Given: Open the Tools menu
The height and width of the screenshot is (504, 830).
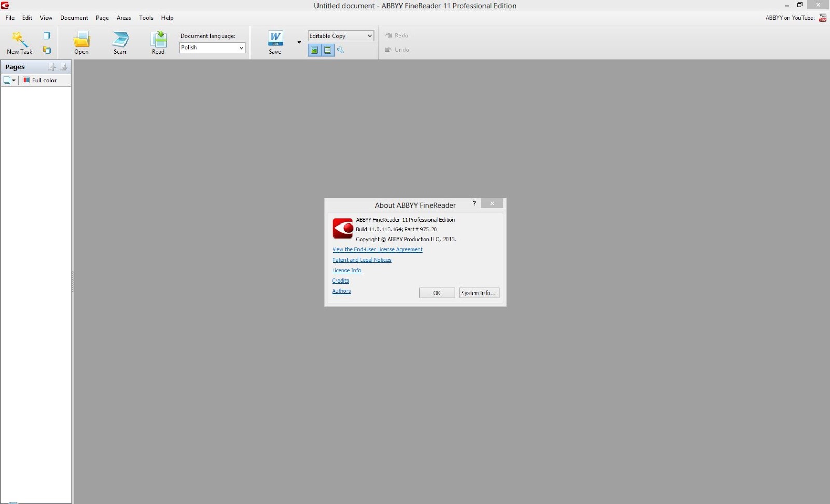Looking at the screenshot, I should (146, 18).
